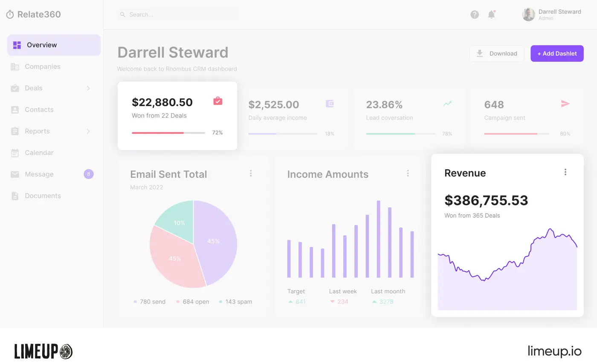The image size is (597, 364).
Task: Click the Add Dashlet button
Action: (557, 54)
